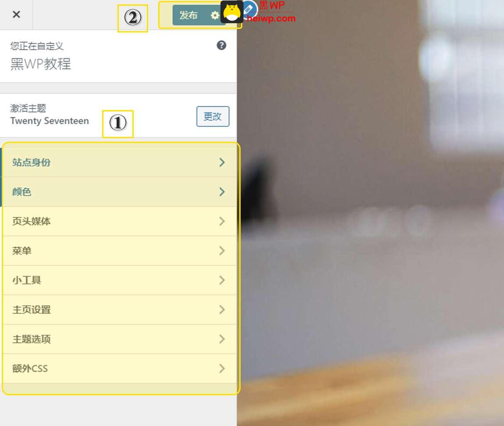This screenshot has width=504, height=426.
Task: Open the 颜色 colors section
Action: click(119, 192)
